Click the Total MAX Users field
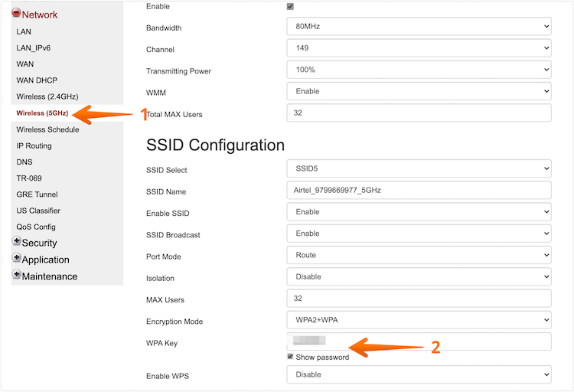Screen dimensions: 574x392 click(x=419, y=113)
